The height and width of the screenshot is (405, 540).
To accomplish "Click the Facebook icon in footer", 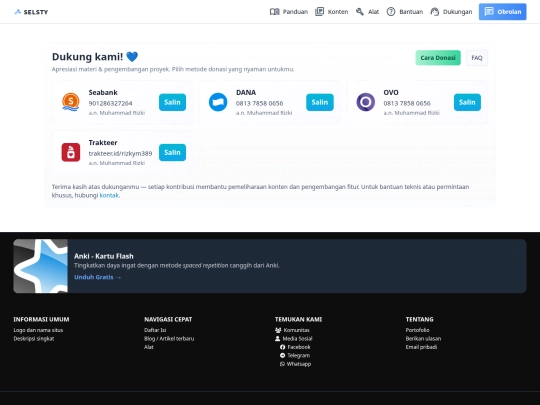I will tap(282, 347).
